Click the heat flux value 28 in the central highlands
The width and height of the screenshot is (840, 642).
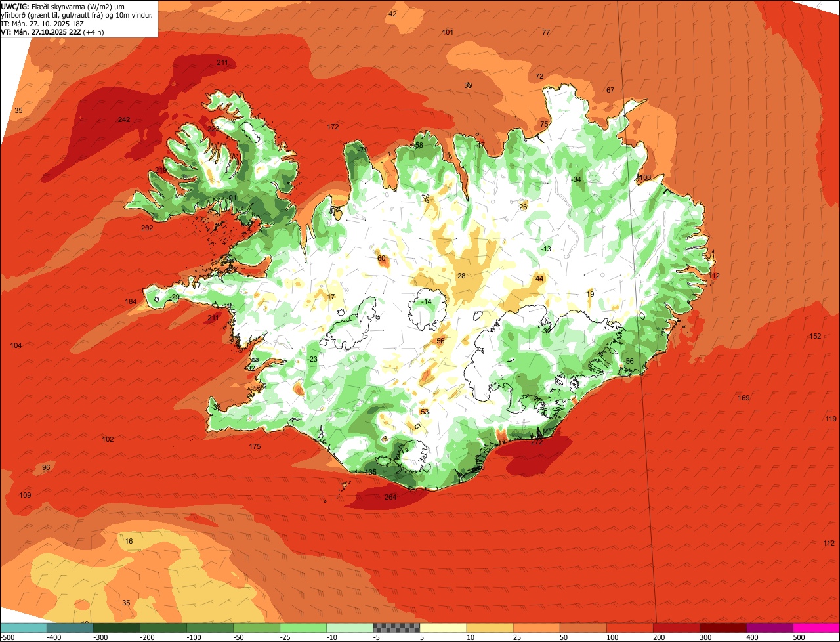(x=461, y=276)
